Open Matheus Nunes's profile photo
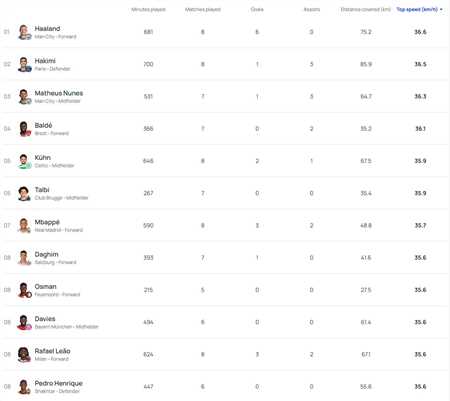450x401 pixels. pyautogui.click(x=24, y=97)
